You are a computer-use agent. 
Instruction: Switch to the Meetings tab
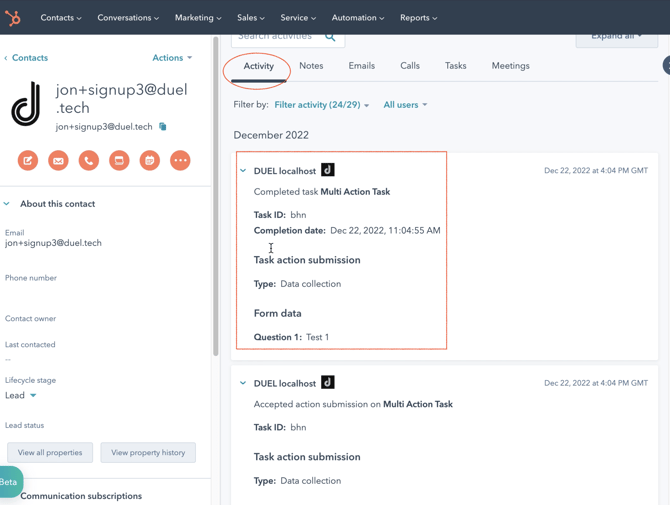510,66
